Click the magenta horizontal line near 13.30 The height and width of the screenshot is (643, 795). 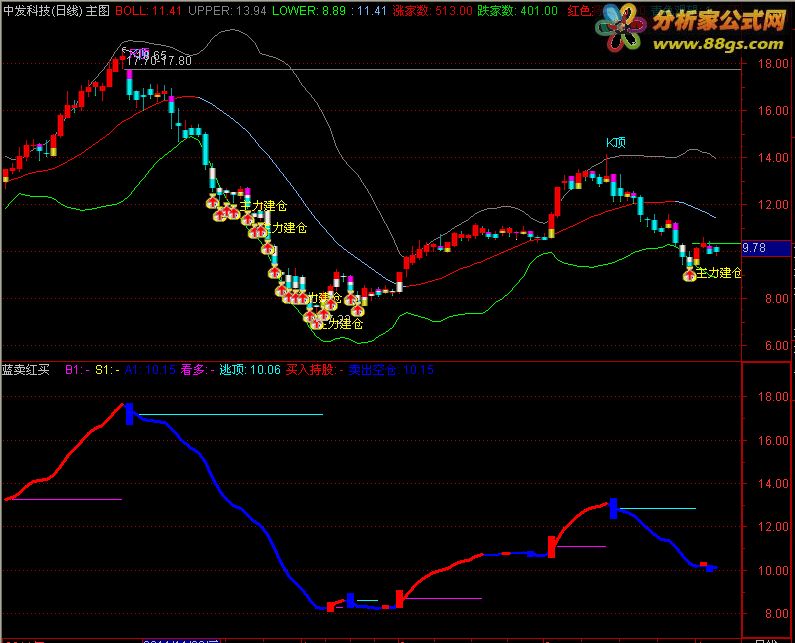point(67,499)
